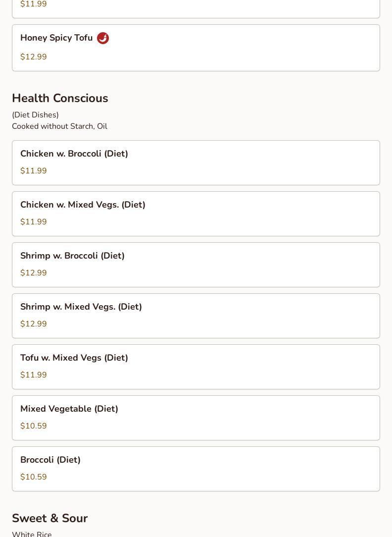The height and width of the screenshot is (537, 392).
Task: Click the $12.99 price of Shrimp w. Broccoli
Action: (x=34, y=272)
